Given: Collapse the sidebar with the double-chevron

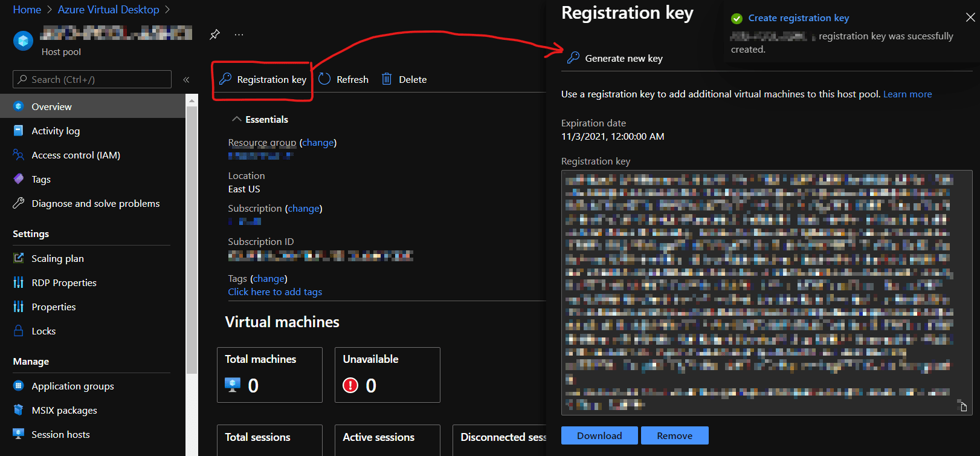Looking at the screenshot, I should tap(186, 79).
